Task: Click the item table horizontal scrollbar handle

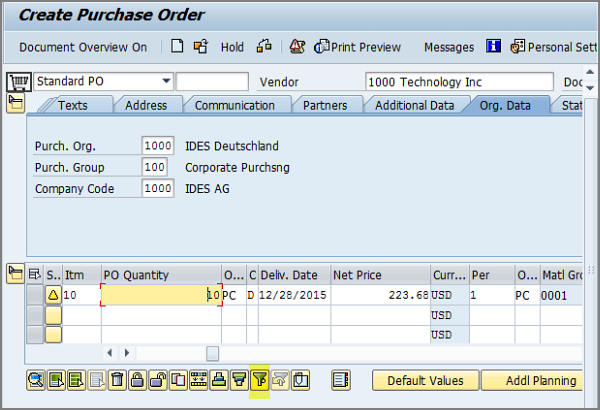Action: tap(212, 353)
